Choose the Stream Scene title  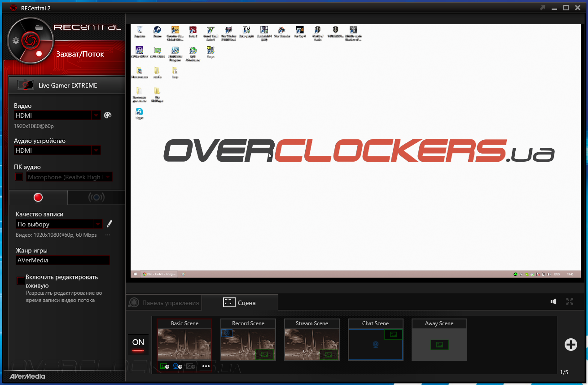pos(312,323)
